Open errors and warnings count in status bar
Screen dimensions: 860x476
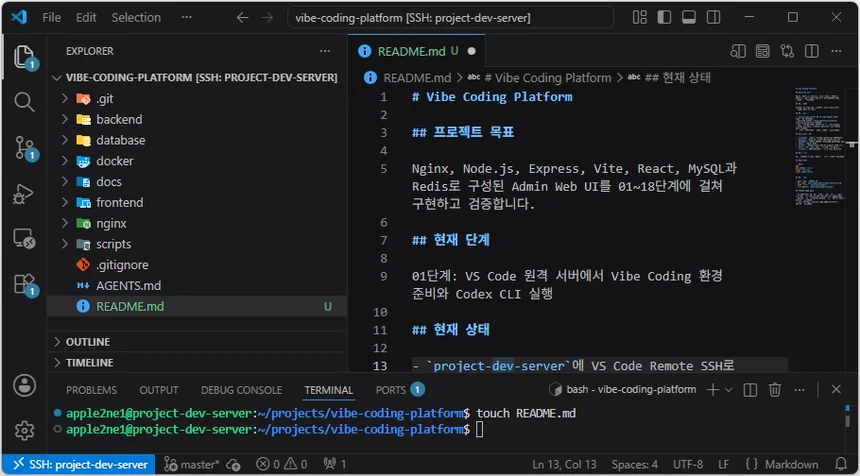coord(281,464)
